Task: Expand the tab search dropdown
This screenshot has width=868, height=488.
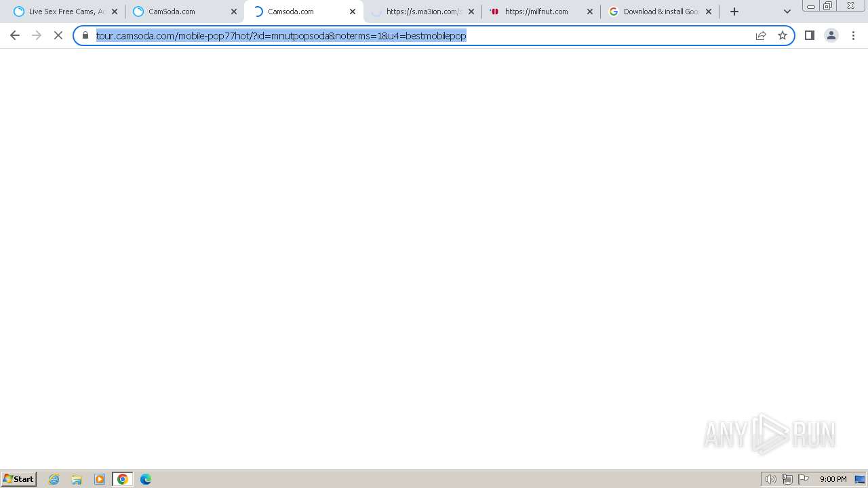Action: [787, 12]
